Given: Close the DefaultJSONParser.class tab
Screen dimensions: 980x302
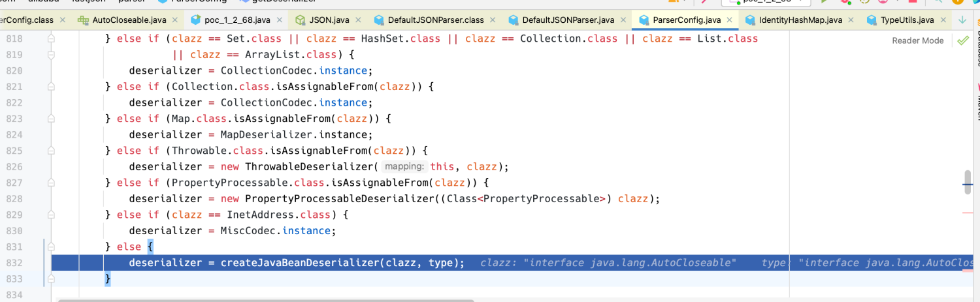Looking at the screenshot, I should 493,20.
